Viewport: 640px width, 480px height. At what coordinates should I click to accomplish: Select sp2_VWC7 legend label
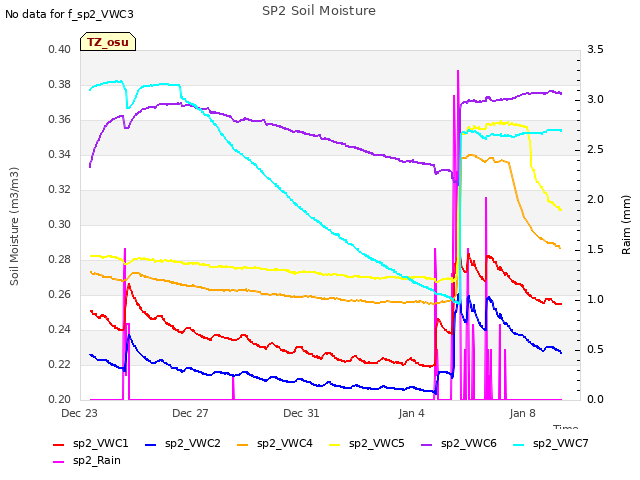[x=560, y=443]
